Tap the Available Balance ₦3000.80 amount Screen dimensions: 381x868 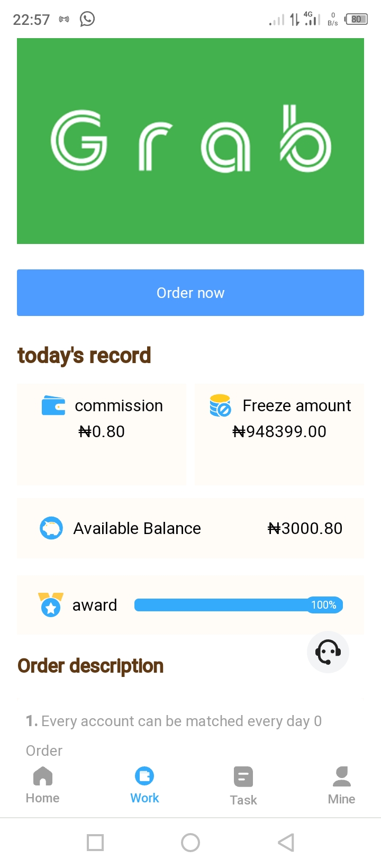[x=305, y=528]
